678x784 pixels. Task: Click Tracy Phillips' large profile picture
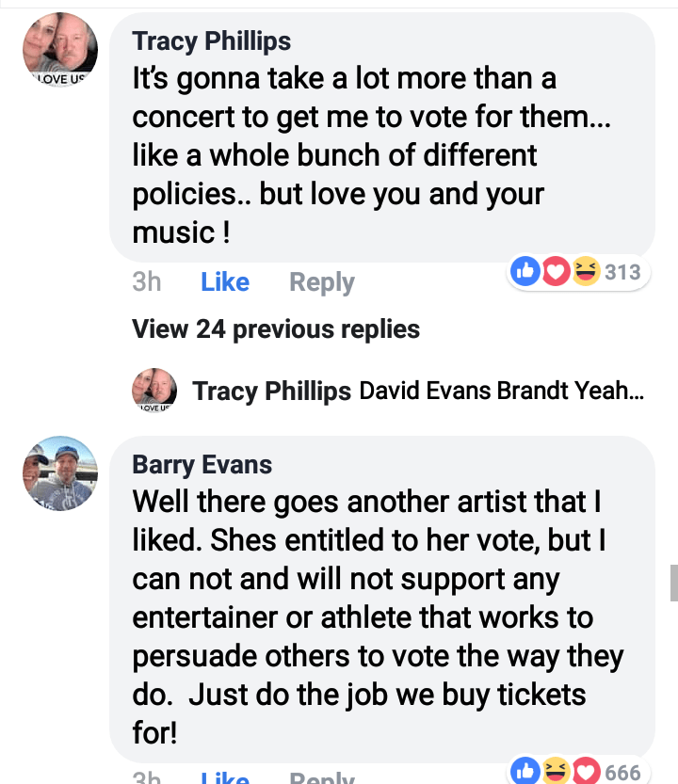pos(60,50)
